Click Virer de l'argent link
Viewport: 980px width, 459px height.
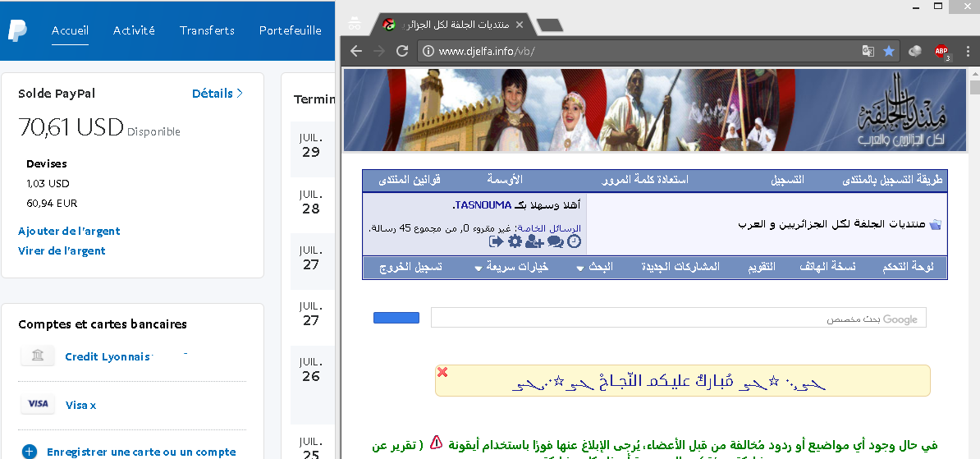[x=62, y=250]
